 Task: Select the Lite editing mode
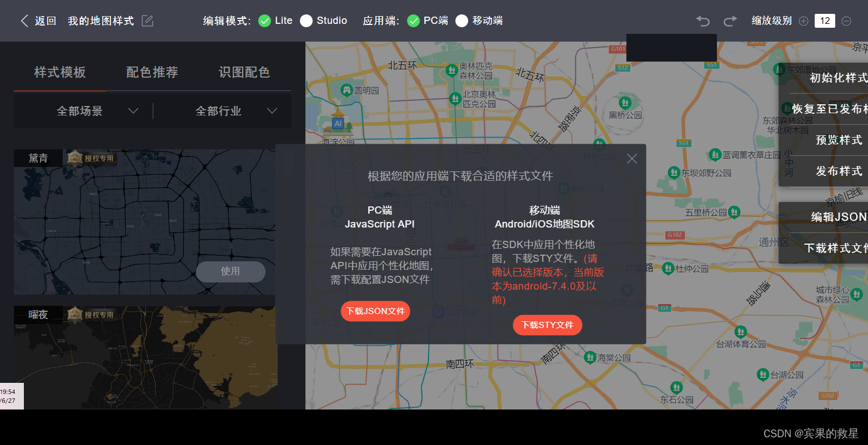click(x=265, y=21)
